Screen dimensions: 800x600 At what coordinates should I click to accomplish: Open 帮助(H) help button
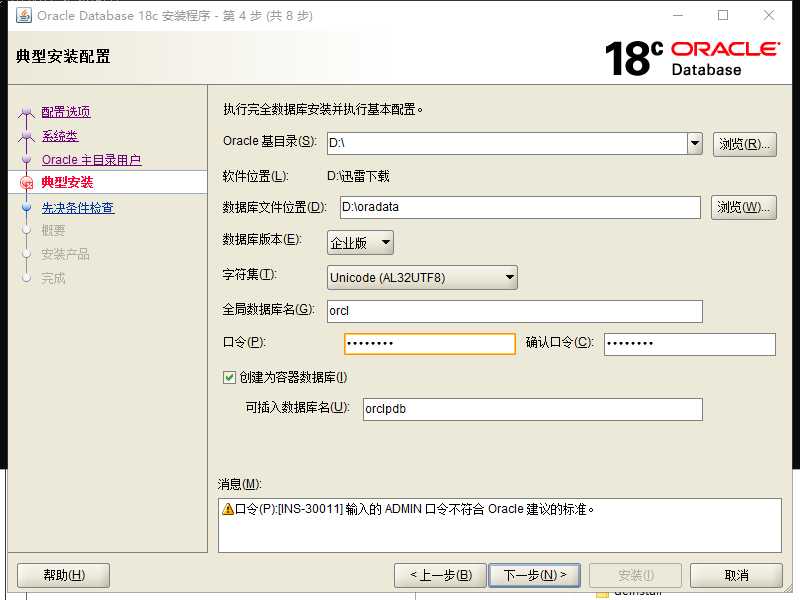click(x=64, y=576)
